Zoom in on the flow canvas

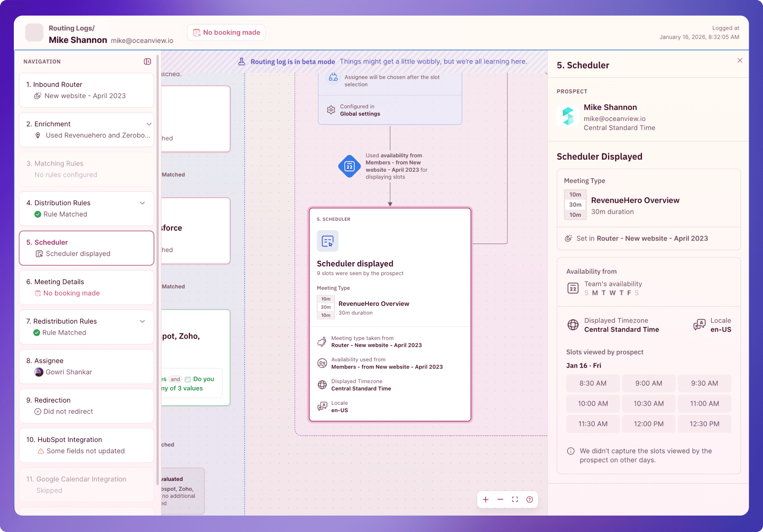coord(486,500)
